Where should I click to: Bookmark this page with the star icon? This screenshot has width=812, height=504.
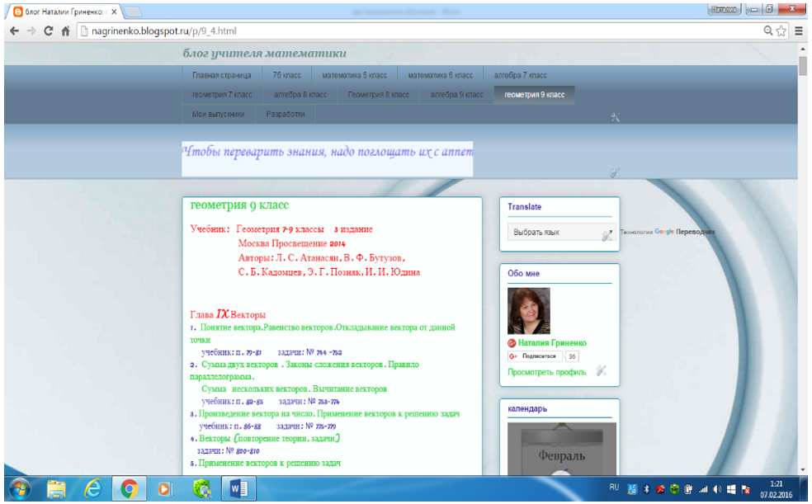(782, 30)
